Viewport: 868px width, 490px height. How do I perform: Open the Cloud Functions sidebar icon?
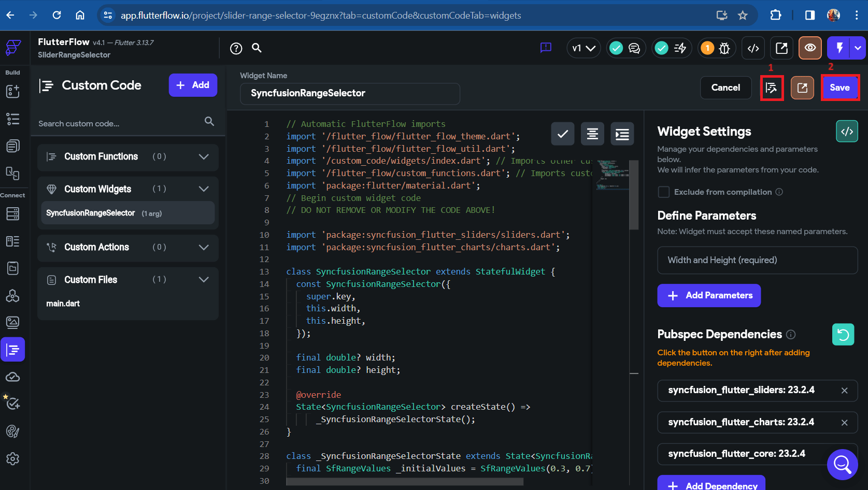click(12, 377)
